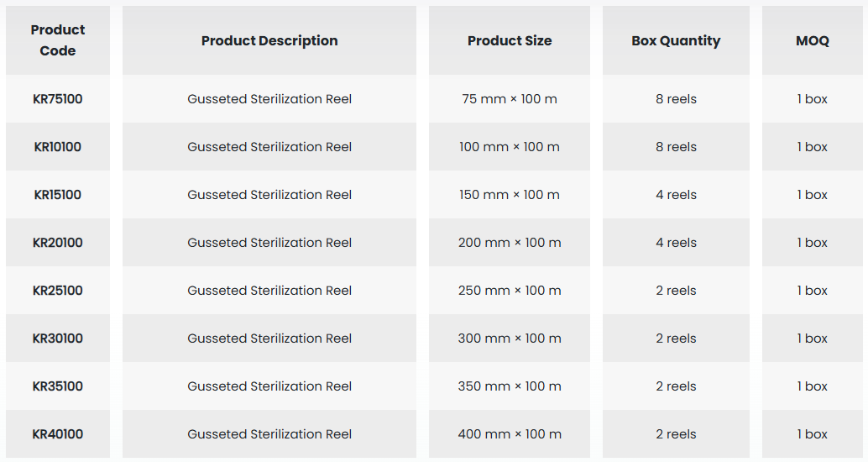Click the 8 reels cell for KR10100
The width and height of the screenshot is (868, 462).
[x=676, y=147]
